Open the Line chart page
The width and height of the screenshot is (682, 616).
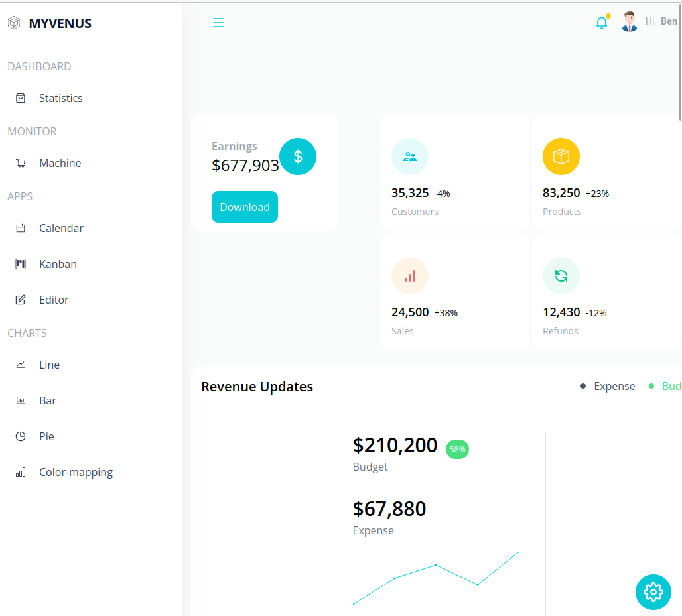tap(49, 365)
